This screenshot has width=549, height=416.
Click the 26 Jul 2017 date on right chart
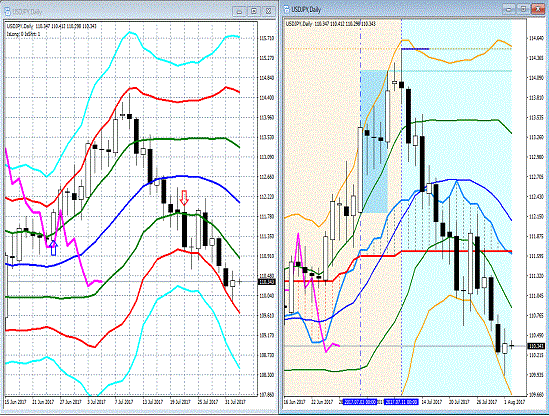pyautogui.click(x=487, y=402)
